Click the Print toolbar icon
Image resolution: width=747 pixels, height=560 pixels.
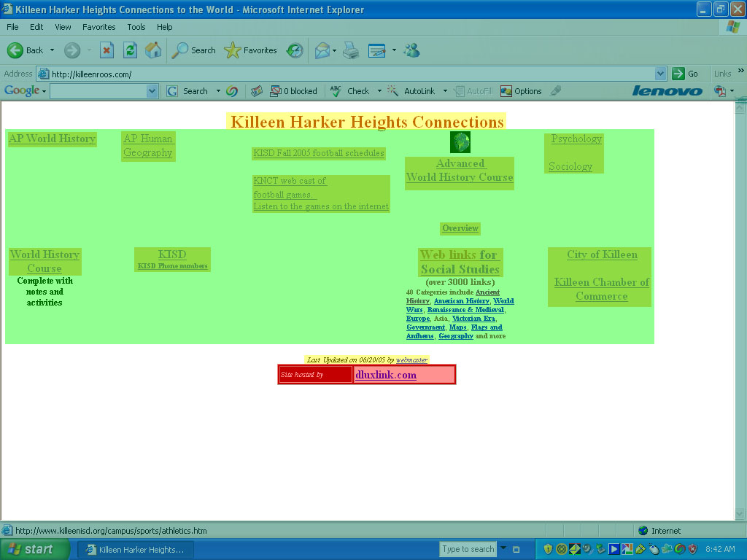[x=351, y=50]
